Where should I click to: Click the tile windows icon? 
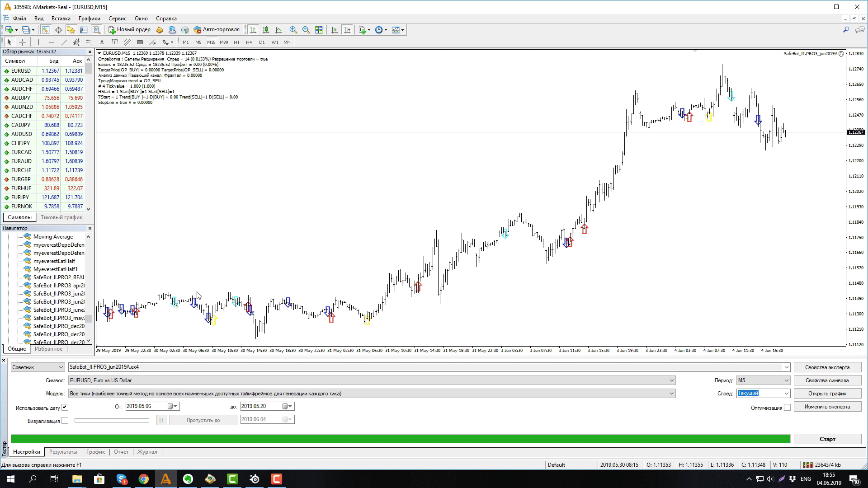coord(319,30)
